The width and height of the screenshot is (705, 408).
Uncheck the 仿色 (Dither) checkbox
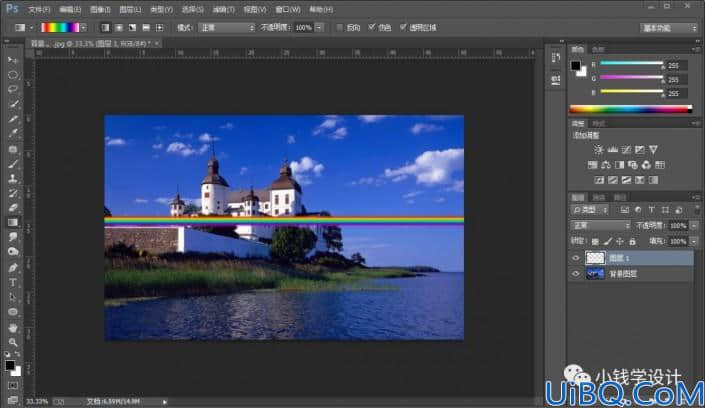[371, 27]
